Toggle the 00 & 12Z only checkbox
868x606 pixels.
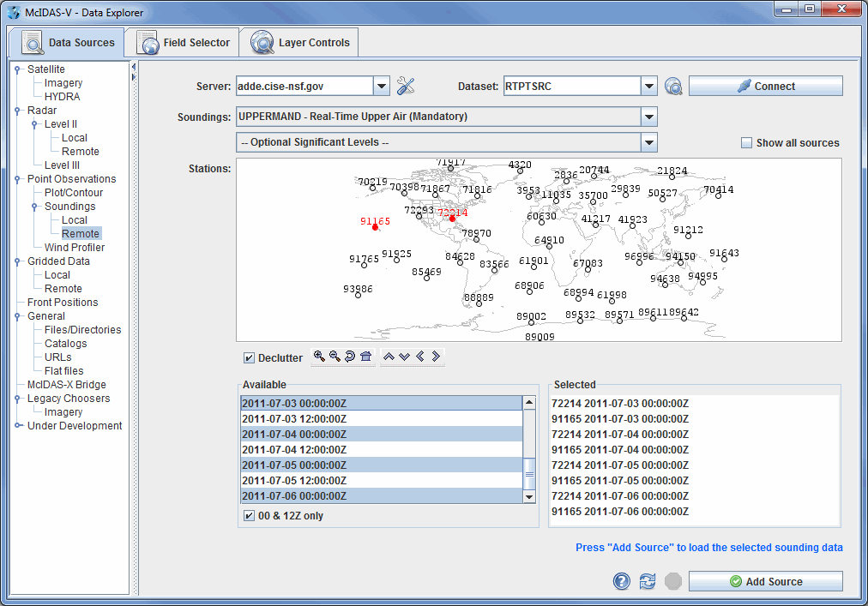tap(249, 516)
